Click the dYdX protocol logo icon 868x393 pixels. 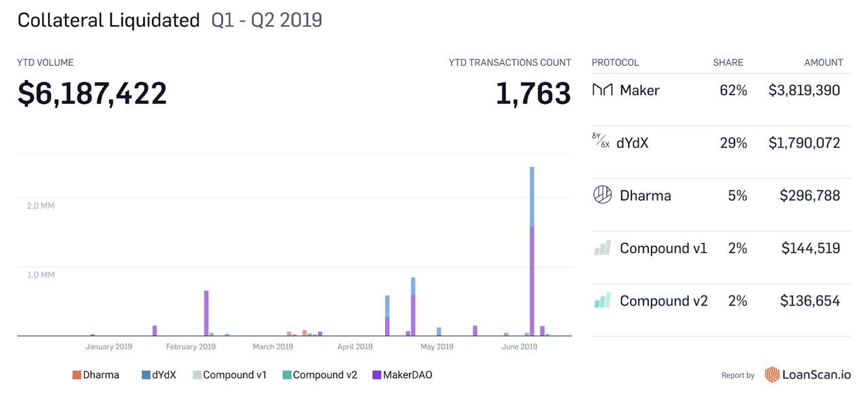pos(601,141)
